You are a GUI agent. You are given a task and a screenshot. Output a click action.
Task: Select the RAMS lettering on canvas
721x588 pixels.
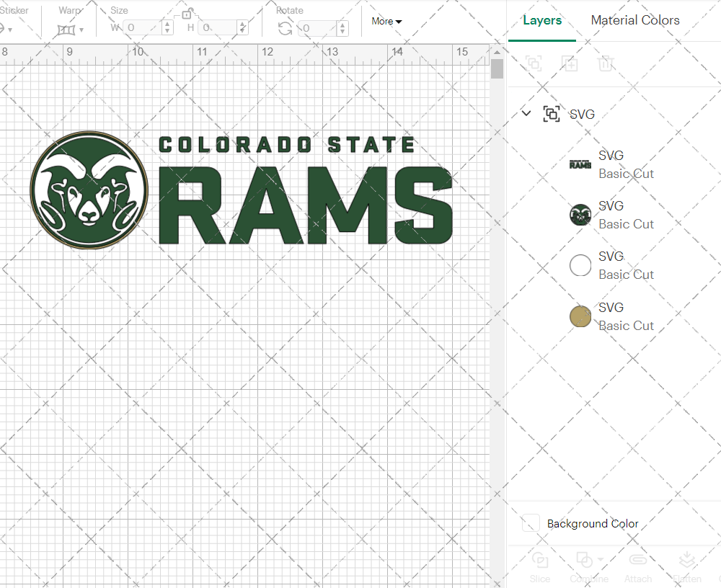306,205
